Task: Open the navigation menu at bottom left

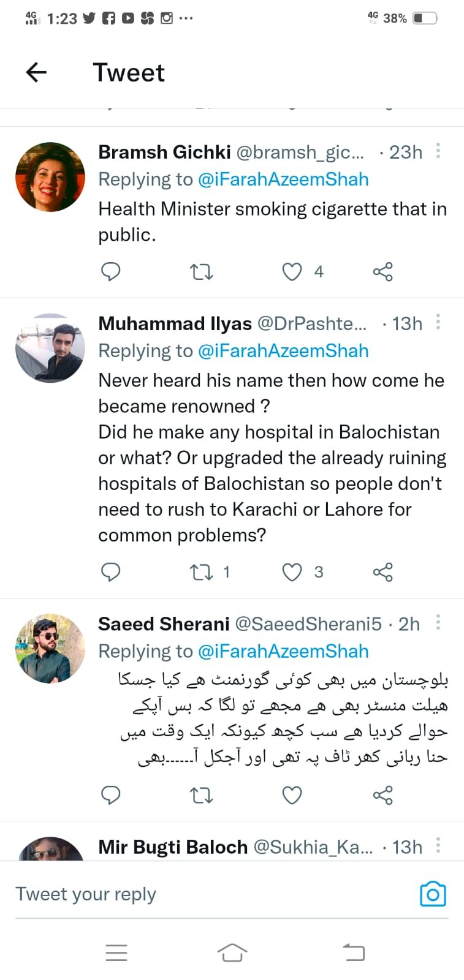Action: coord(116,952)
